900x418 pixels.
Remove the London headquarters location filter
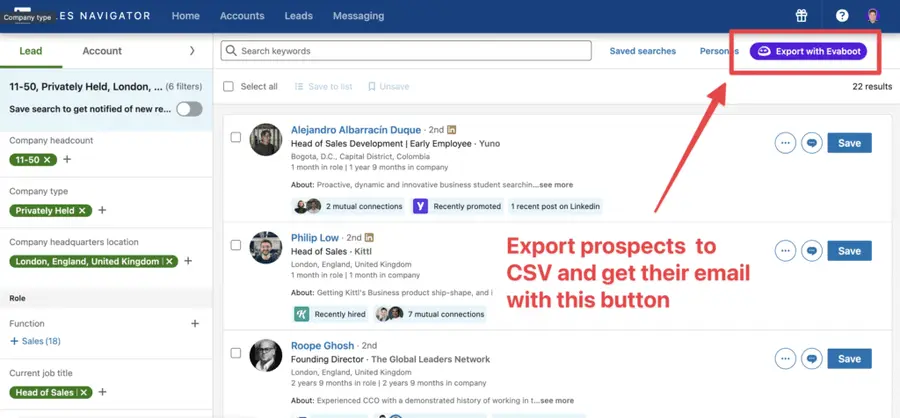(169, 261)
